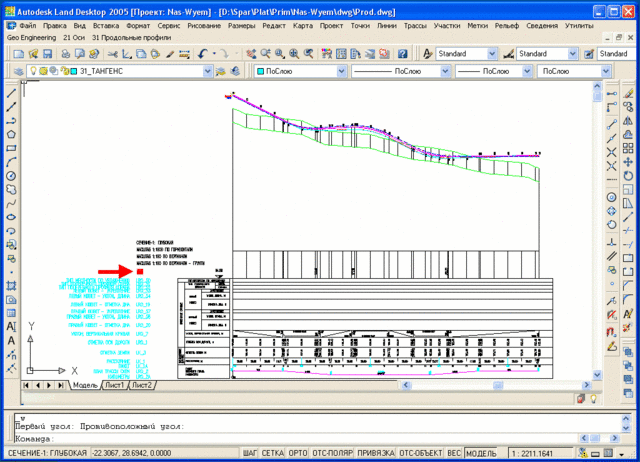This screenshot has height=462, width=640.
Task: Open the Layer Properties Manager icon
Action: pyautogui.click(x=18, y=71)
